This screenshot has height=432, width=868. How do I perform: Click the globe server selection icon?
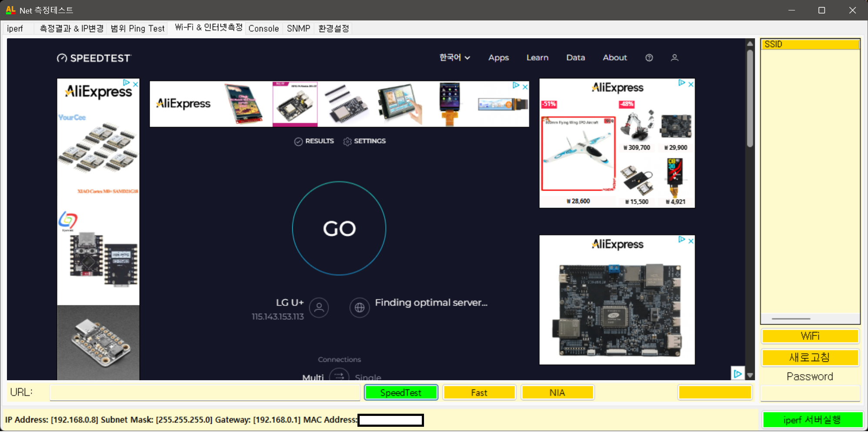coord(360,308)
